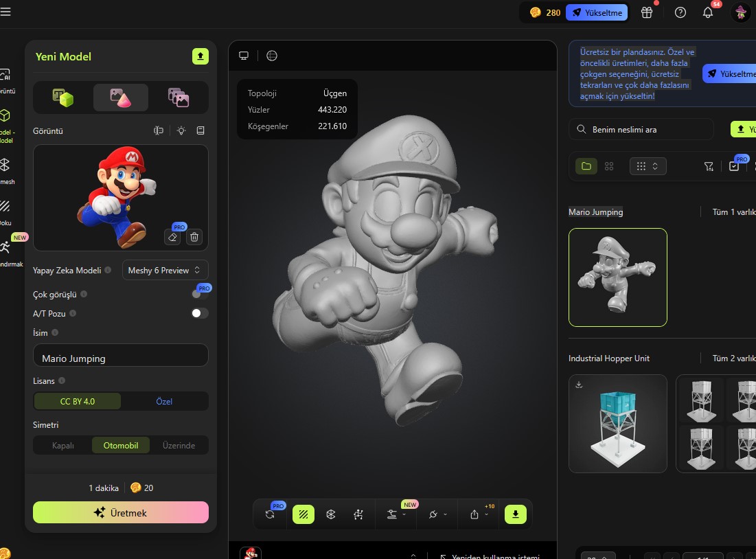
Task: Click the lightbulb tips icon beside Görüntü
Action: point(181,130)
